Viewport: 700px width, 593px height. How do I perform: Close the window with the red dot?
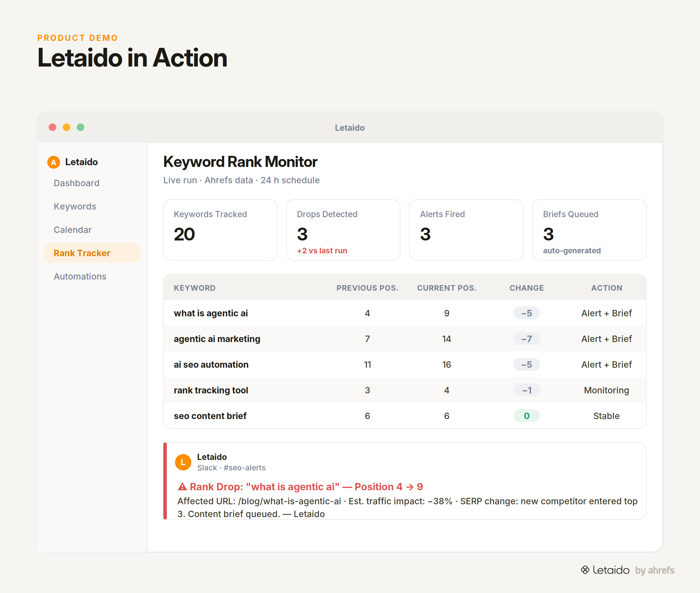(x=52, y=128)
